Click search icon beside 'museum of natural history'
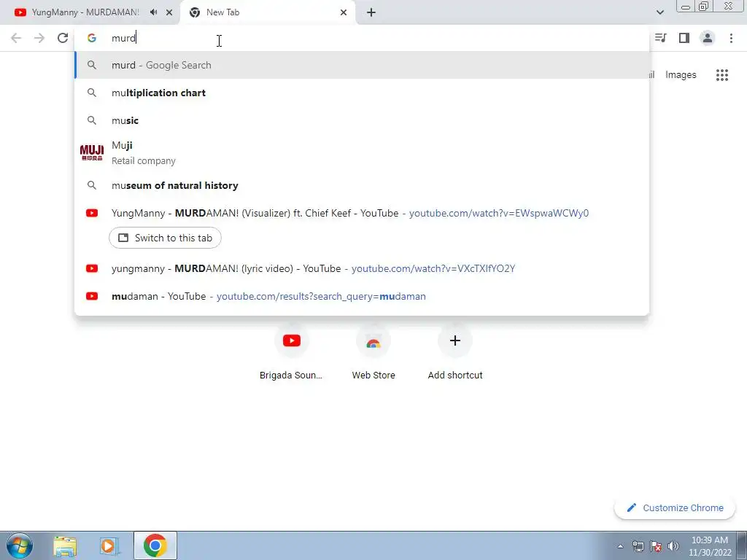The height and width of the screenshot is (560, 747). tap(92, 185)
